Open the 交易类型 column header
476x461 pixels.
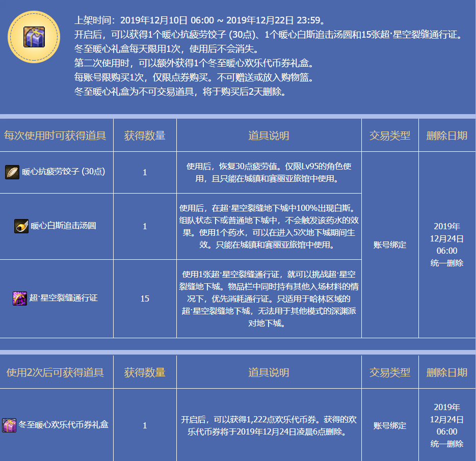tap(390, 134)
